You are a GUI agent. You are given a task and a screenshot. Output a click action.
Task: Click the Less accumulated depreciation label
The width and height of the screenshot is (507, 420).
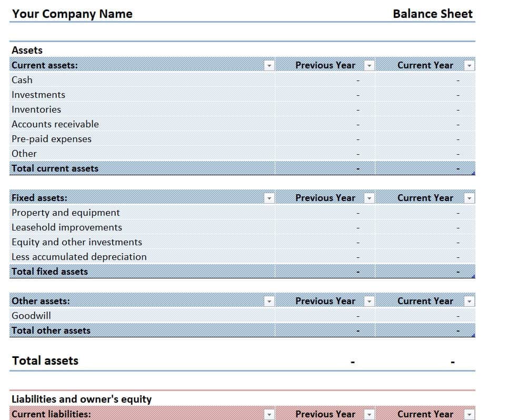tap(79, 257)
